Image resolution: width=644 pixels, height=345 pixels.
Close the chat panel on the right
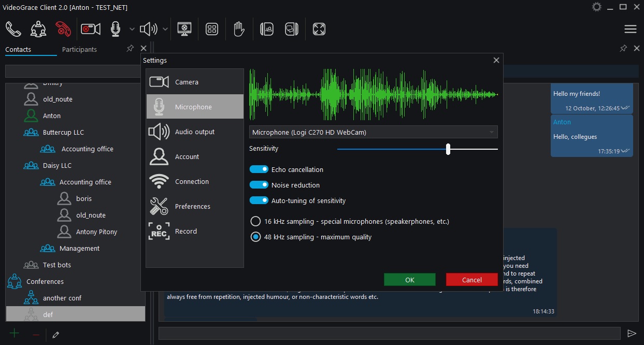coord(637,48)
